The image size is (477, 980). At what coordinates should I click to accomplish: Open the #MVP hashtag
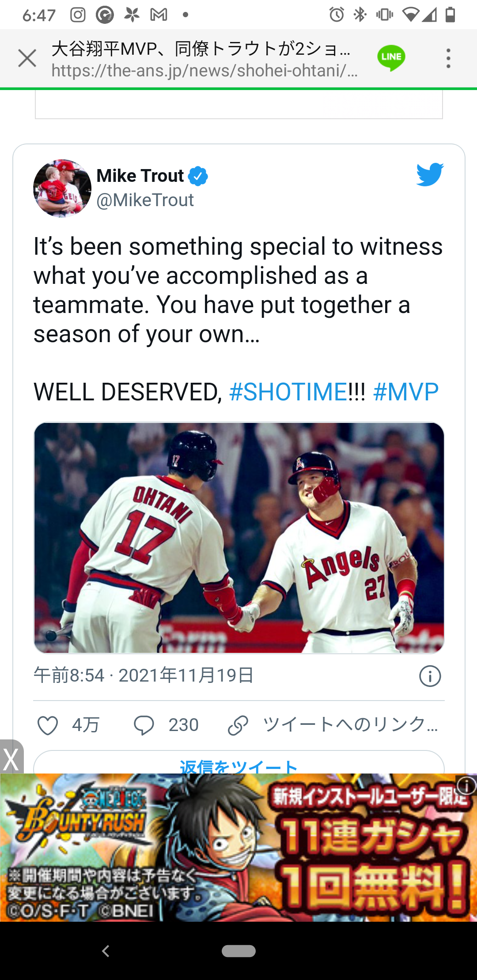pyautogui.click(x=406, y=392)
